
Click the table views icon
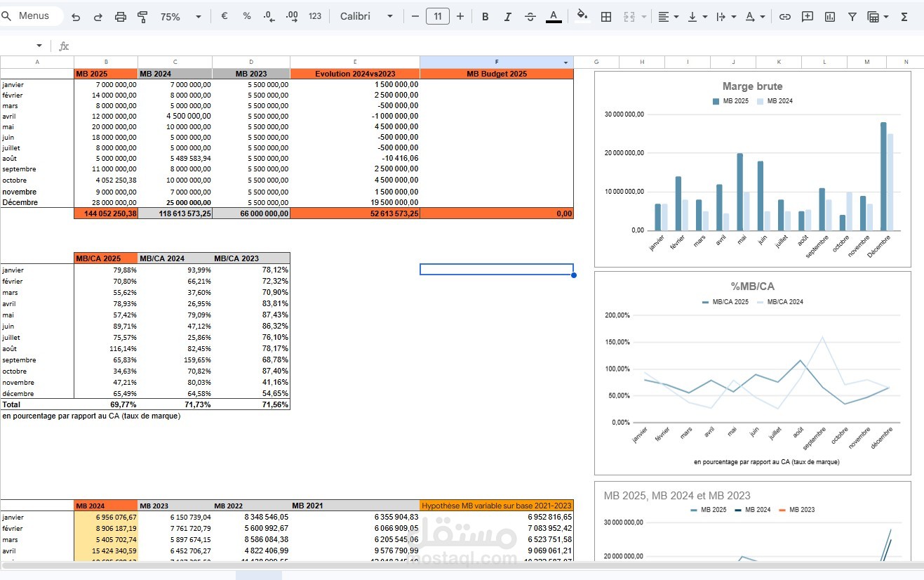[873, 16]
